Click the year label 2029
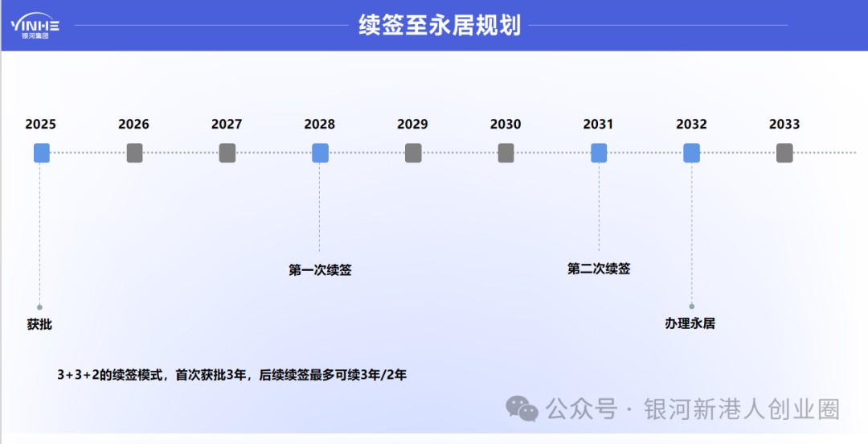The width and height of the screenshot is (868, 444). tap(412, 124)
